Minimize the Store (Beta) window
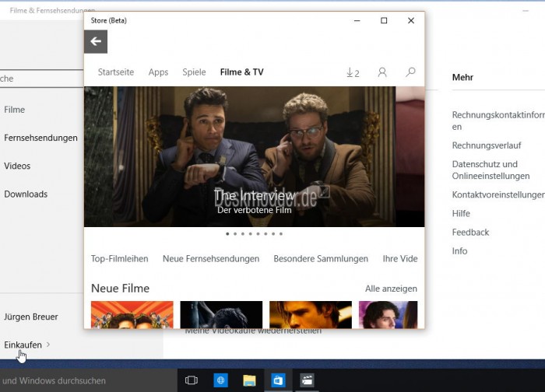Viewport: 545px width, 392px height. click(357, 21)
